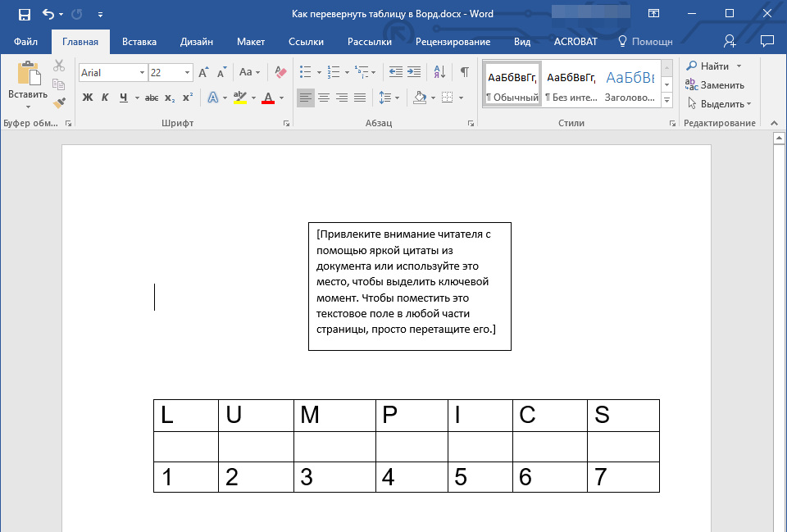Click the Найти button
The width and height of the screenshot is (787, 532).
[707, 66]
